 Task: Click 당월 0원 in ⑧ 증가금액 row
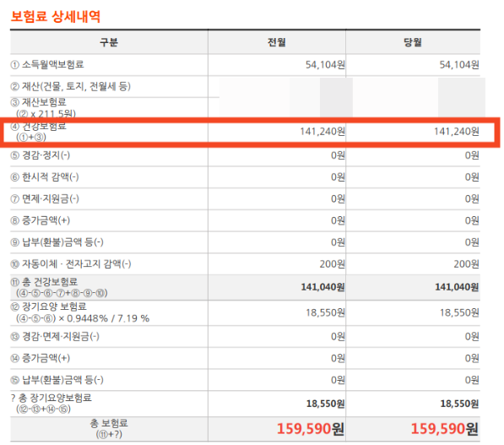click(x=472, y=220)
